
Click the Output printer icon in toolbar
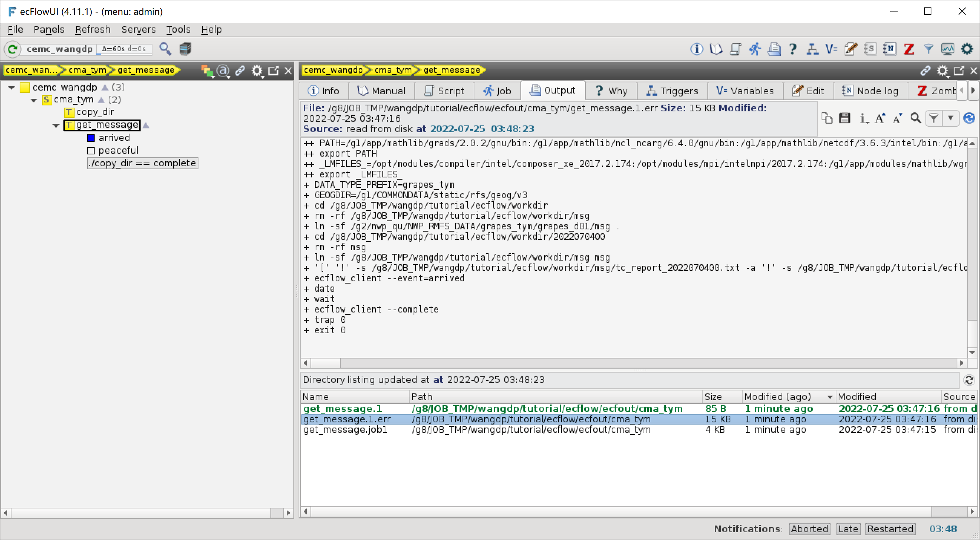click(774, 49)
